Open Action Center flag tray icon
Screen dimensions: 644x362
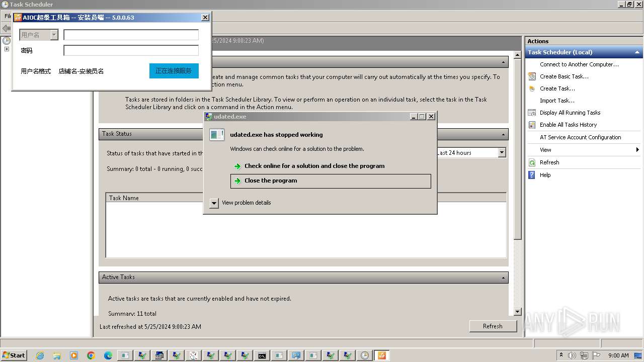tap(597, 355)
